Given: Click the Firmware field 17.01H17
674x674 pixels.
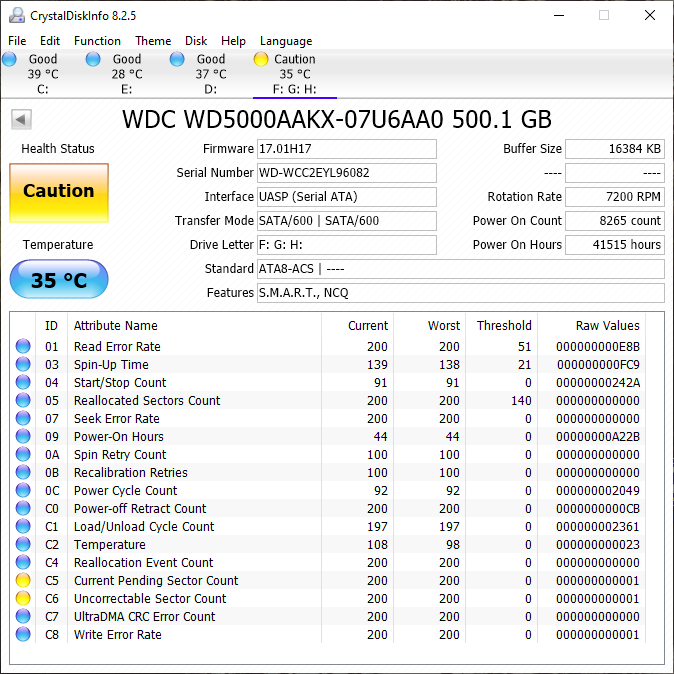Looking at the screenshot, I should coord(347,149).
